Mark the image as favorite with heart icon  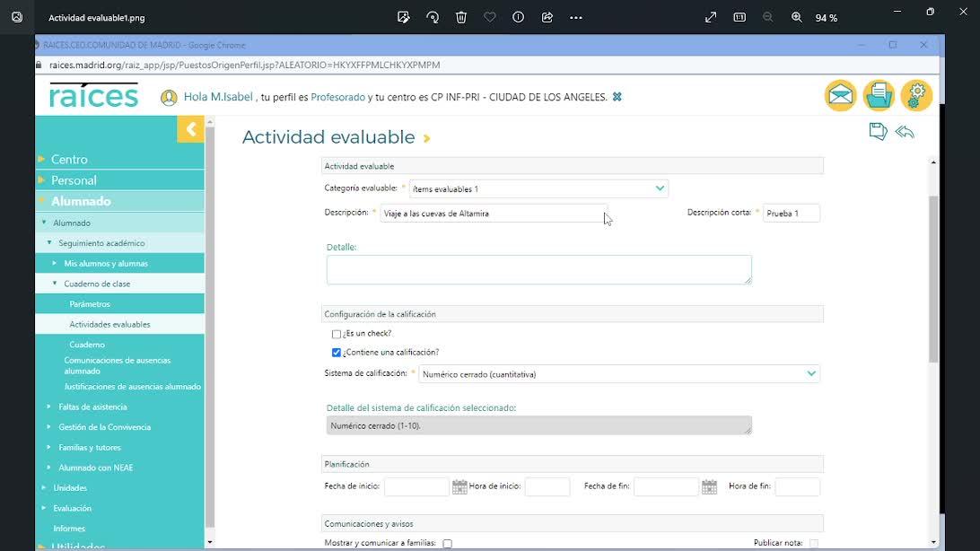(x=490, y=17)
